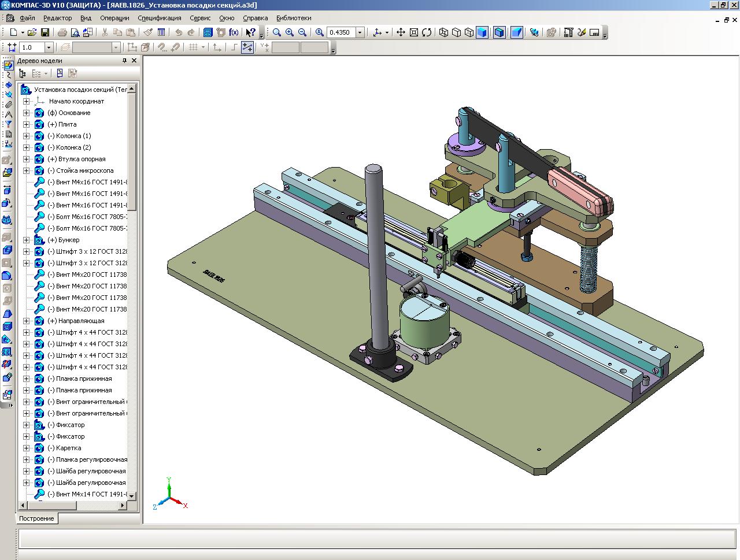The image size is (740, 560).
Task: Open the Операции menu
Action: pos(114,18)
